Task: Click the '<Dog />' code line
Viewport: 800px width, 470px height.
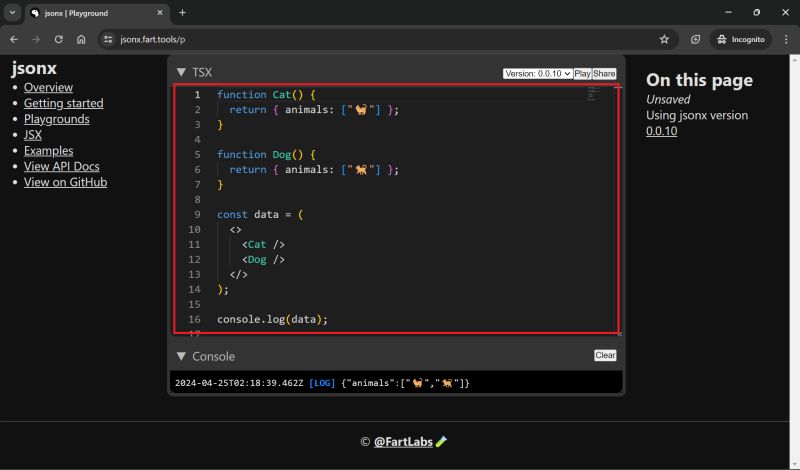Action: [263, 260]
